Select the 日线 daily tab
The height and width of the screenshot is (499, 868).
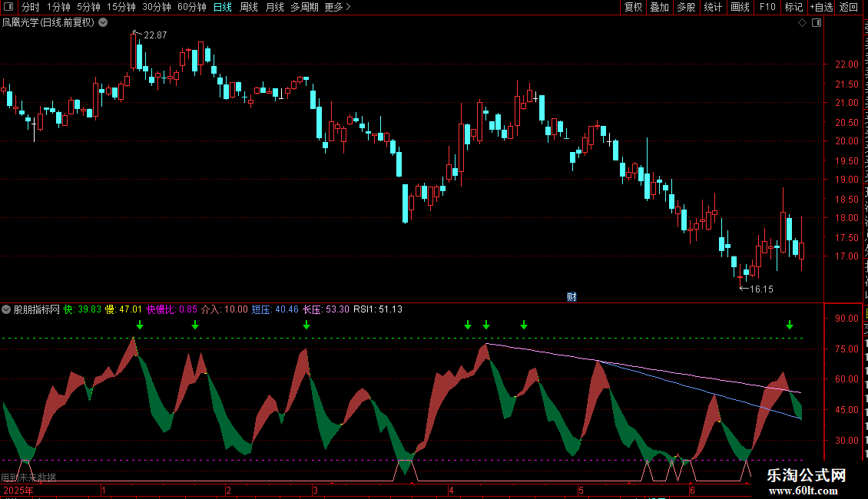223,7
